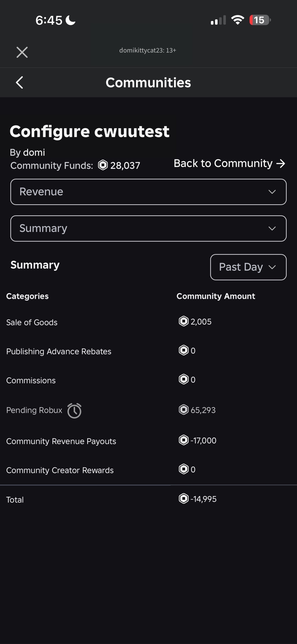This screenshot has width=297, height=644.
Task: Tap the Robux icon in the Total row
Action: tap(184, 498)
